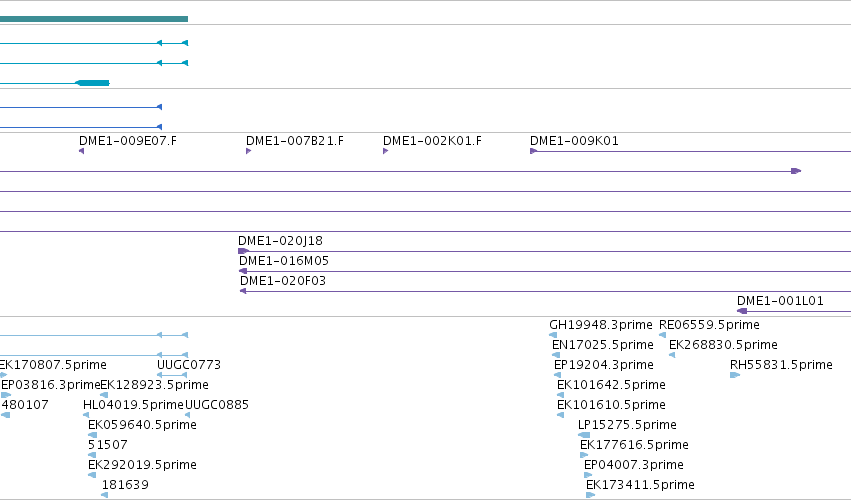Click the DME1-020J18 start arrow
The height and width of the screenshot is (500, 851).
(x=243, y=251)
